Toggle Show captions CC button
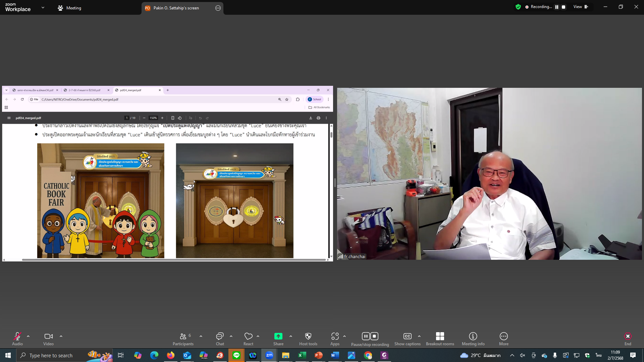Screen dimensions: 644x362 [x=407, y=336]
